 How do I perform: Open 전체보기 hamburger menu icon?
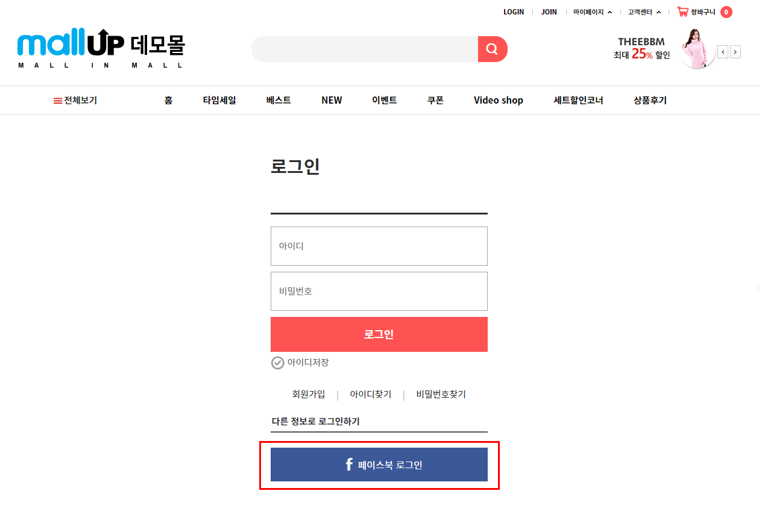pos(58,101)
